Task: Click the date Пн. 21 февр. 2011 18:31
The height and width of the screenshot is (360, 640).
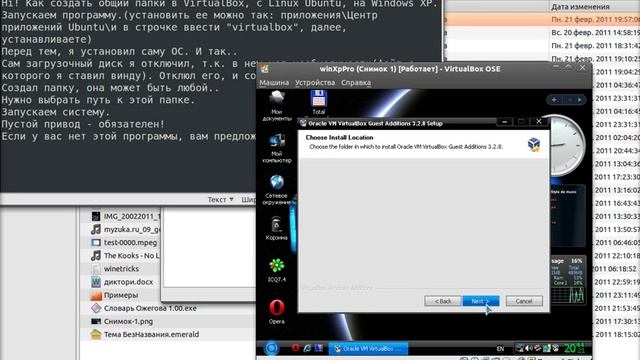Action: tap(596, 46)
